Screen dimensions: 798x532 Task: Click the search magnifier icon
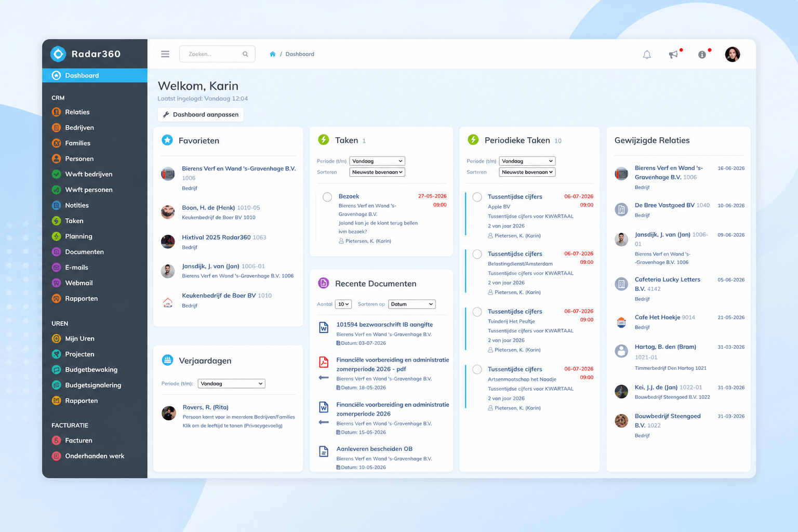pyautogui.click(x=245, y=54)
